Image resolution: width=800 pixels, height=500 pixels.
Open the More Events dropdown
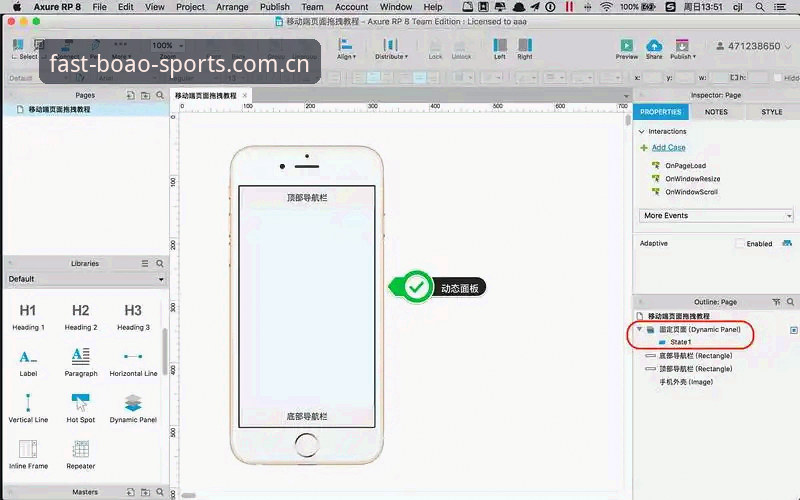716,215
